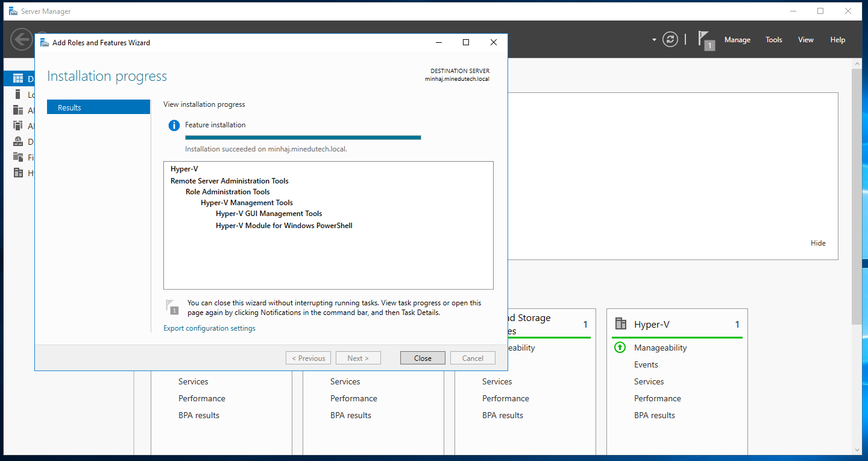Viewport: 868px width, 461px height.
Task: Hide the welcome tile using Hide
Action: pyautogui.click(x=818, y=243)
